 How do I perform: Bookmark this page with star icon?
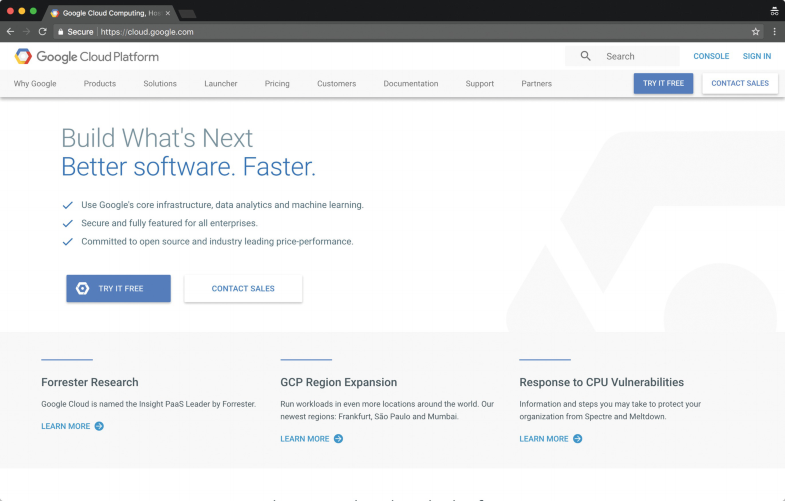[756, 32]
